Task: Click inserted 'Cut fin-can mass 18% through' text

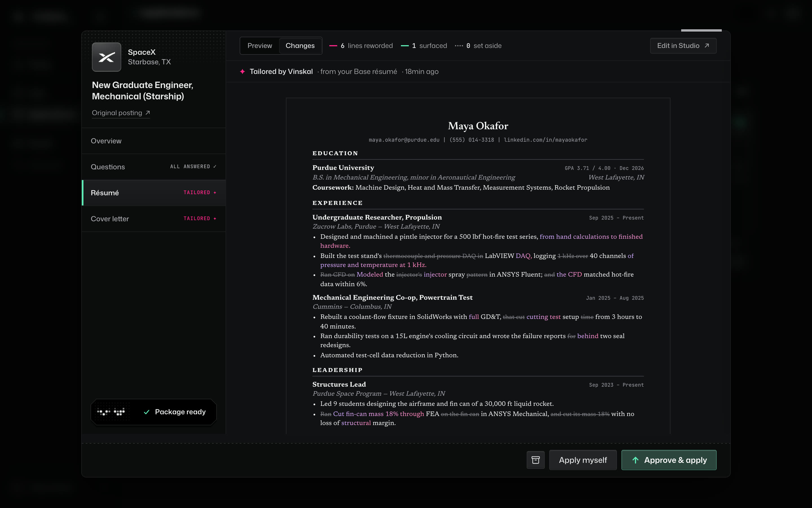Action: click(378, 414)
